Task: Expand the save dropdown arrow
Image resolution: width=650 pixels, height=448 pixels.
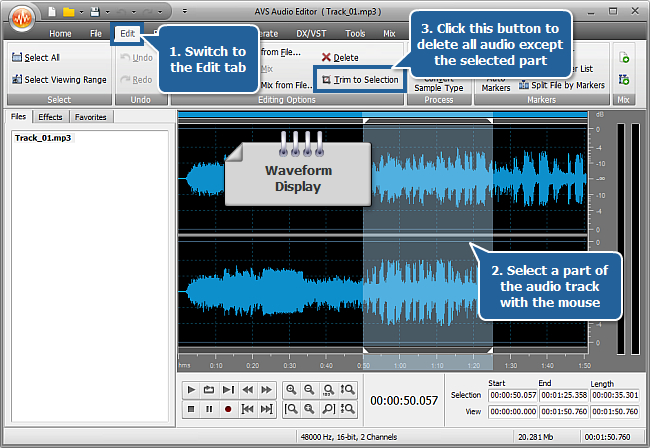Action: click(107, 12)
